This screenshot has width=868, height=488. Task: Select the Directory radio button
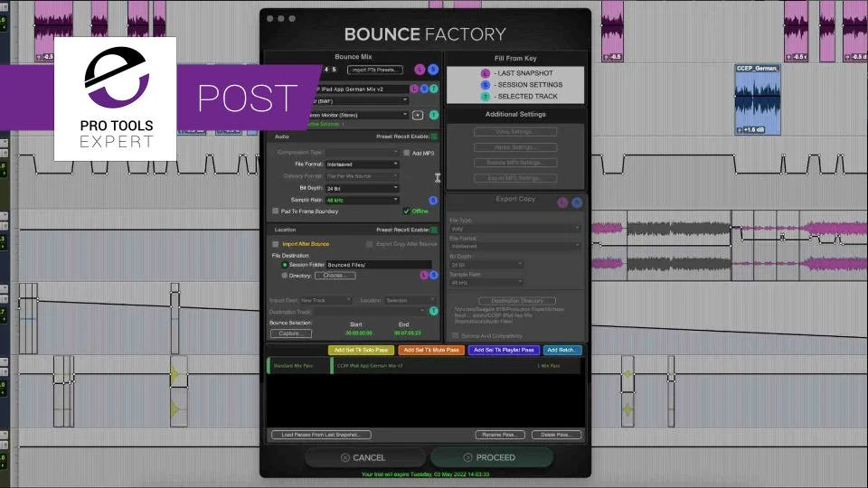point(285,276)
